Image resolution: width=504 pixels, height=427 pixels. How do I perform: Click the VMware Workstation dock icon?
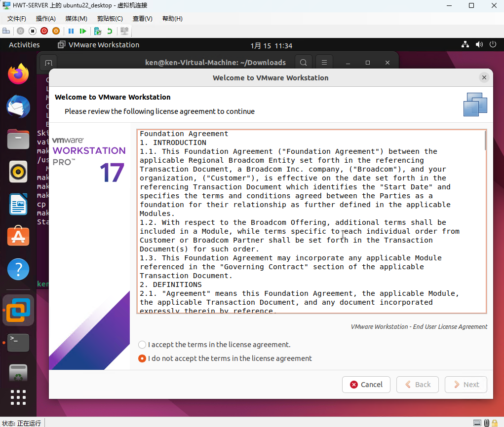click(18, 310)
